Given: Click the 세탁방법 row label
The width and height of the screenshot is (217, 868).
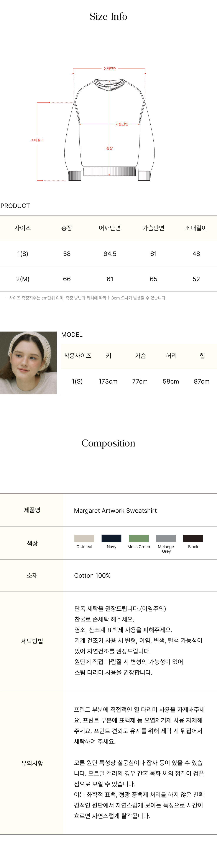Looking at the screenshot, I should (x=32, y=641).
